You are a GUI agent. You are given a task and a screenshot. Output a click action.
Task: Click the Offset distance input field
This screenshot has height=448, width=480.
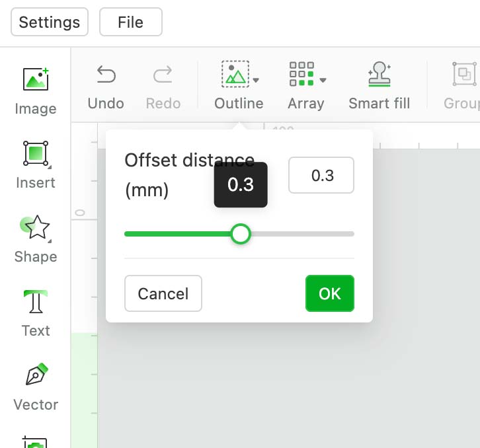coord(321,175)
